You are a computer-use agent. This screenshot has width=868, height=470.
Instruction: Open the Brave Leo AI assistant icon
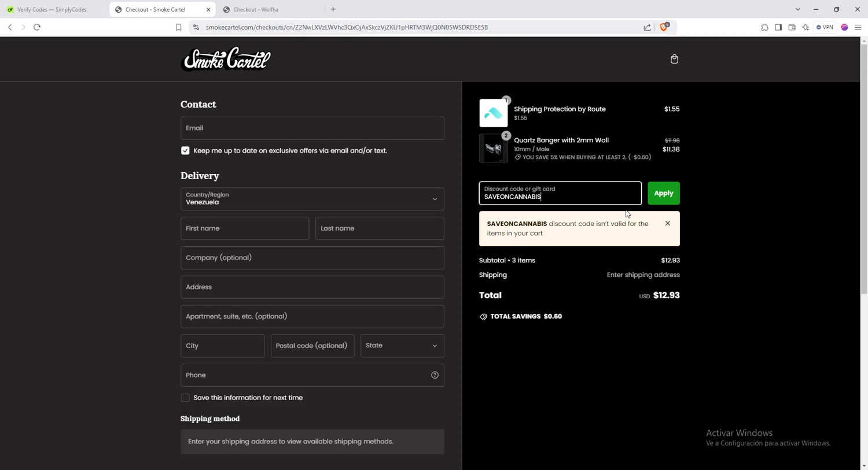(x=806, y=27)
